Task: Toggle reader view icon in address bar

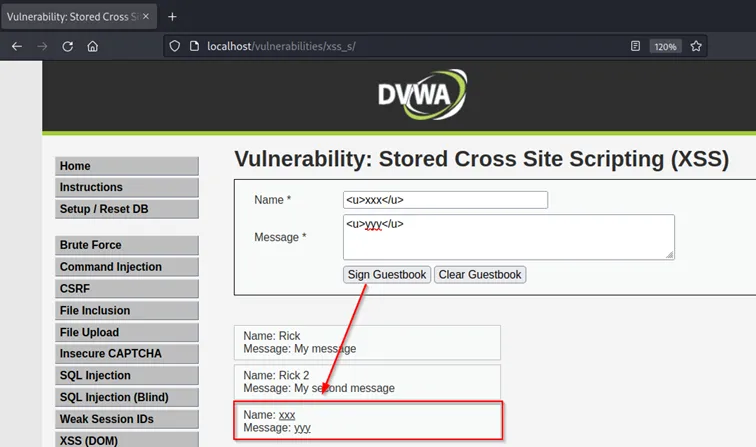Action: (x=635, y=46)
